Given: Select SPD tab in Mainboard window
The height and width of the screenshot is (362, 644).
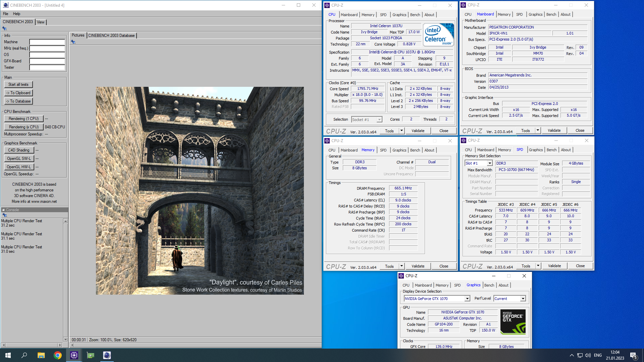Looking at the screenshot, I should tap(519, 14).
